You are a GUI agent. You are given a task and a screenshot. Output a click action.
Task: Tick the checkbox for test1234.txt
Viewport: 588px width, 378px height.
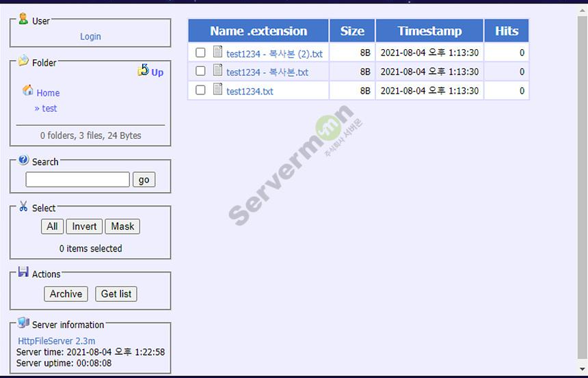[200, 90]
